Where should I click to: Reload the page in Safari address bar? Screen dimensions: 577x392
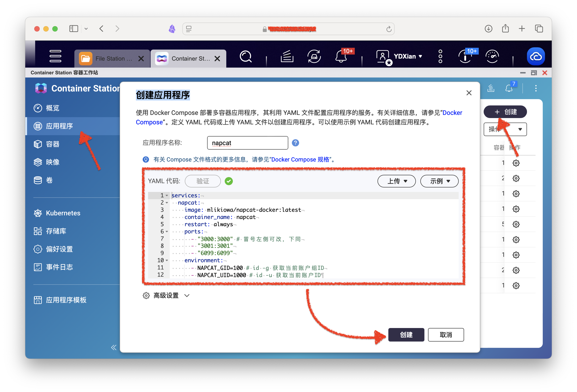pyautogui.click(x=389, y=29)
